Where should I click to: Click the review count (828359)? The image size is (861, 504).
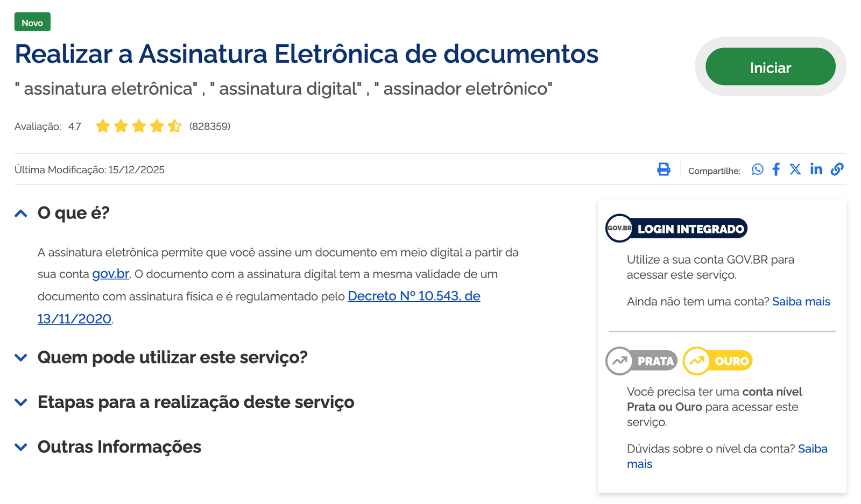point(209,126)
